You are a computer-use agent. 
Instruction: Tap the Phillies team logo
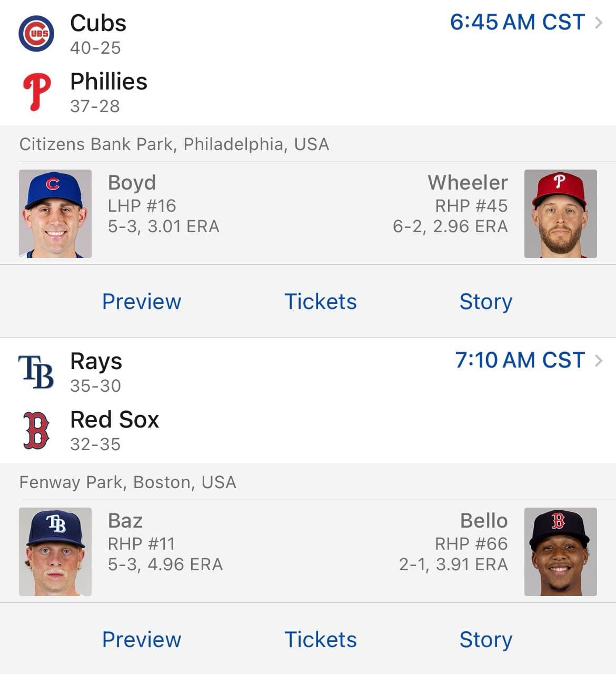tap(36, 92)
